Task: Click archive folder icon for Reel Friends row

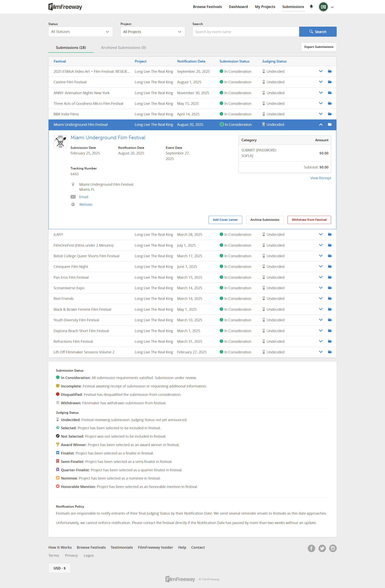Action: [330, 298]
